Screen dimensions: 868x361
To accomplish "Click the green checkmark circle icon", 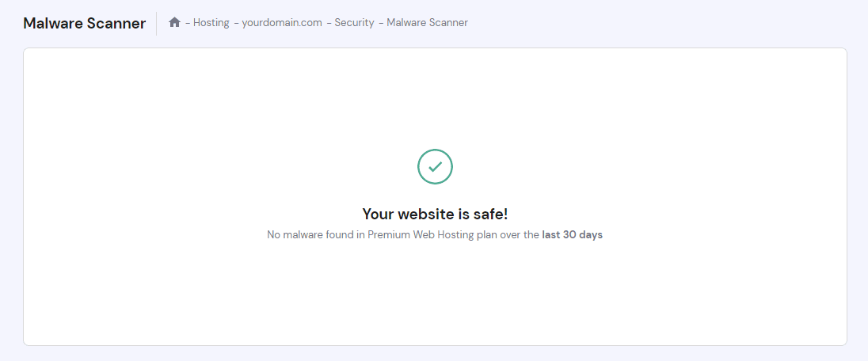I will click(435, 166).
